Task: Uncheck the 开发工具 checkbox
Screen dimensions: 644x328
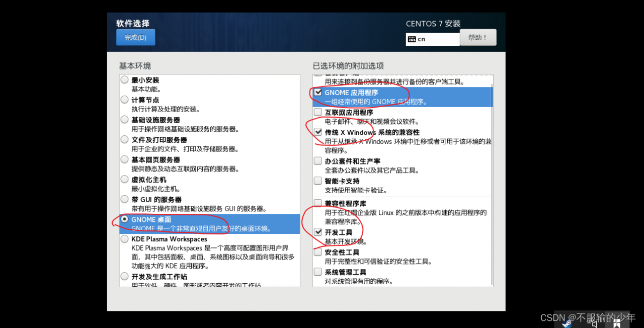Action: 318,232
